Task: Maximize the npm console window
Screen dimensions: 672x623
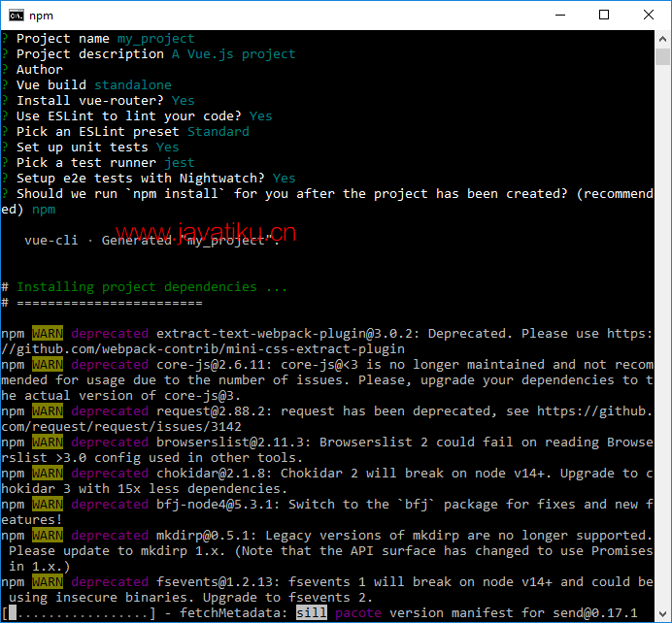Action: 604,15
